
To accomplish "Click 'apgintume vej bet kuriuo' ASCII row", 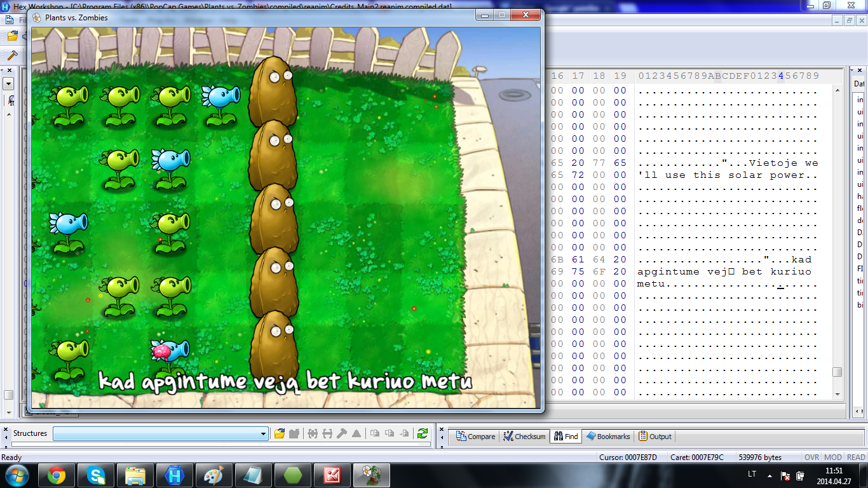I will tap(724, 272).
